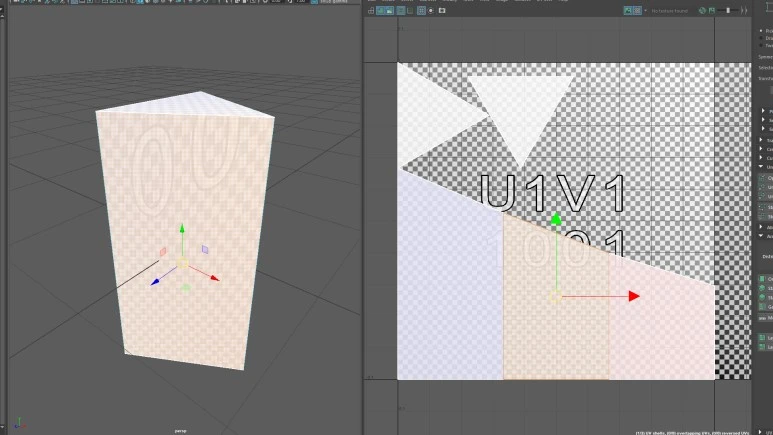Click the 'persp' camera label
This screenshot has width=773, height=435.
pos(180,431)
